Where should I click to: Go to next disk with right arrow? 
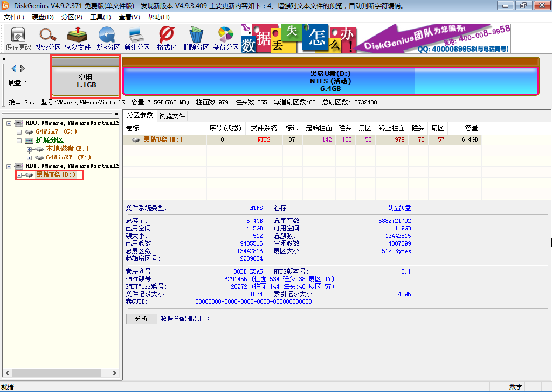pyautogui.click(x=22, y=68)
